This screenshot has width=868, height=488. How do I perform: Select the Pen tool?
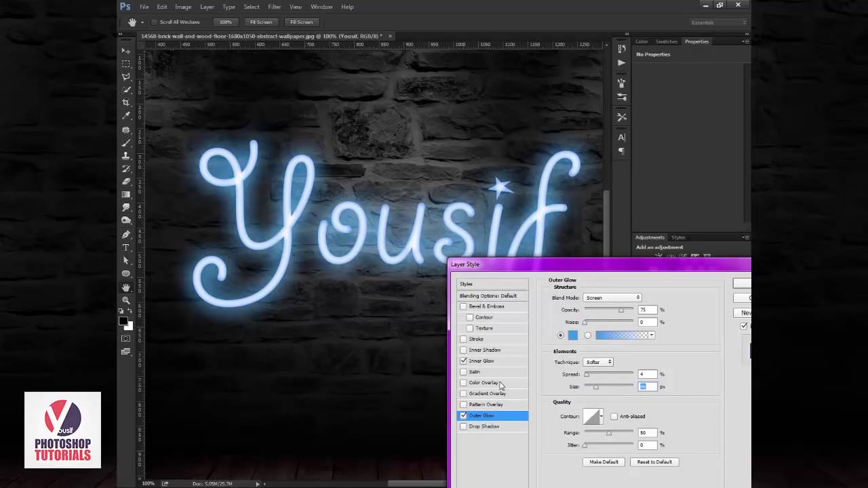pyautogui.click(x=126, y=235)
